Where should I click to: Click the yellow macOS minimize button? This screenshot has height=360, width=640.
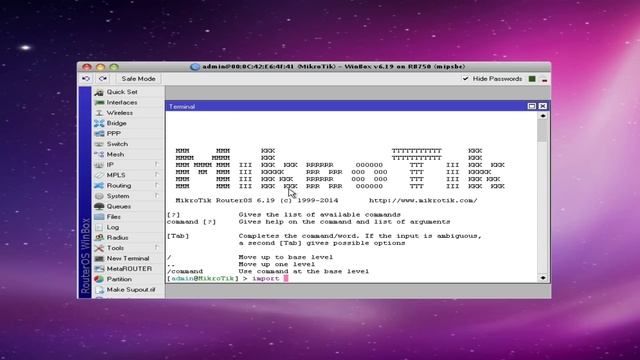point(100,67)
